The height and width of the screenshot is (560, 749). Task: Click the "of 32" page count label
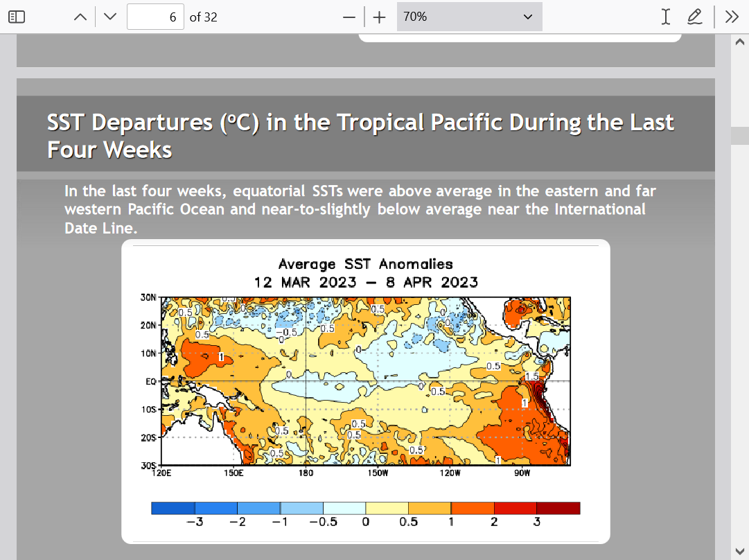tap(204, 17)
